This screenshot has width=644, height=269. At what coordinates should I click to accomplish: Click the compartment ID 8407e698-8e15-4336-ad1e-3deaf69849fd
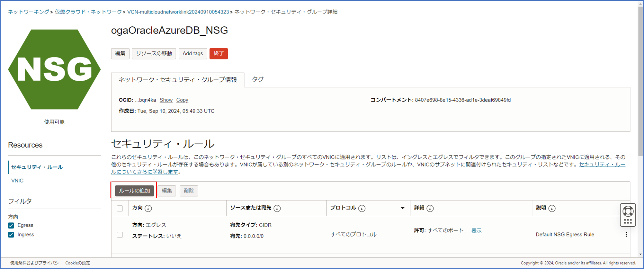click(463, 100)
